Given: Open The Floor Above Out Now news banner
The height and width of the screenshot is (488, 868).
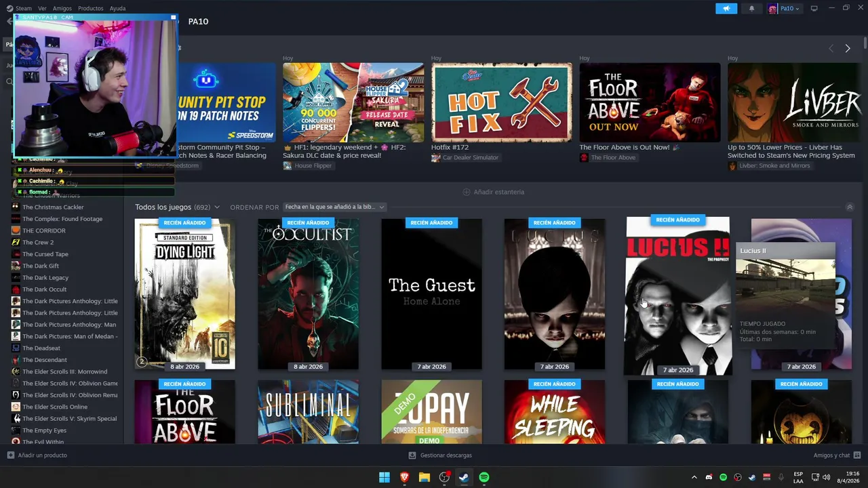Looking at the screenshot, I should click(x=650, y=102).
